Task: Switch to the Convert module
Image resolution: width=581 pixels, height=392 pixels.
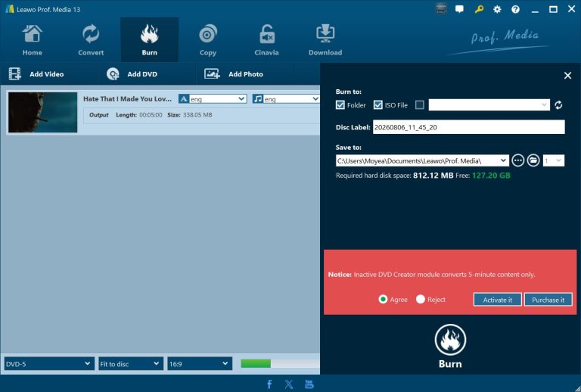Action: 91,40
